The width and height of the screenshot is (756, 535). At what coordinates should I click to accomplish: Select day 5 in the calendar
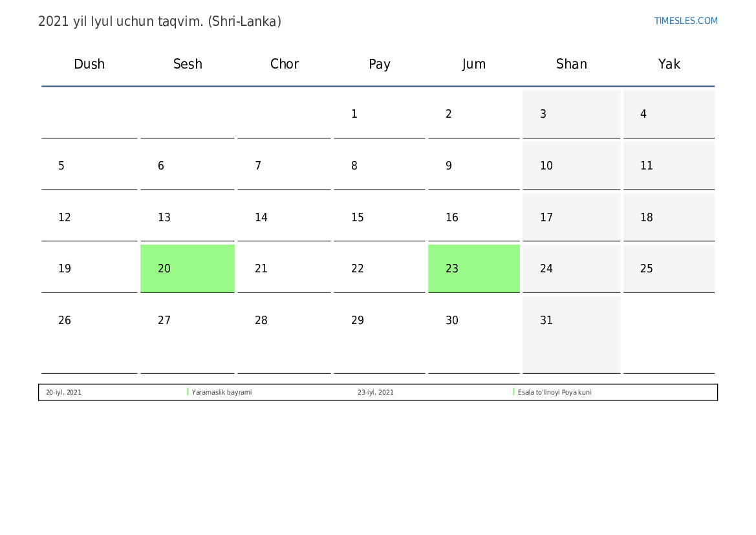(x=89, y=166)
